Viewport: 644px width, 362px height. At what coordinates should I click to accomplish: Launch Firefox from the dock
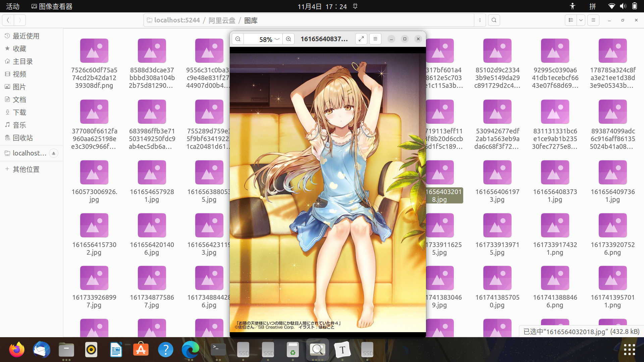coord(17,350)
